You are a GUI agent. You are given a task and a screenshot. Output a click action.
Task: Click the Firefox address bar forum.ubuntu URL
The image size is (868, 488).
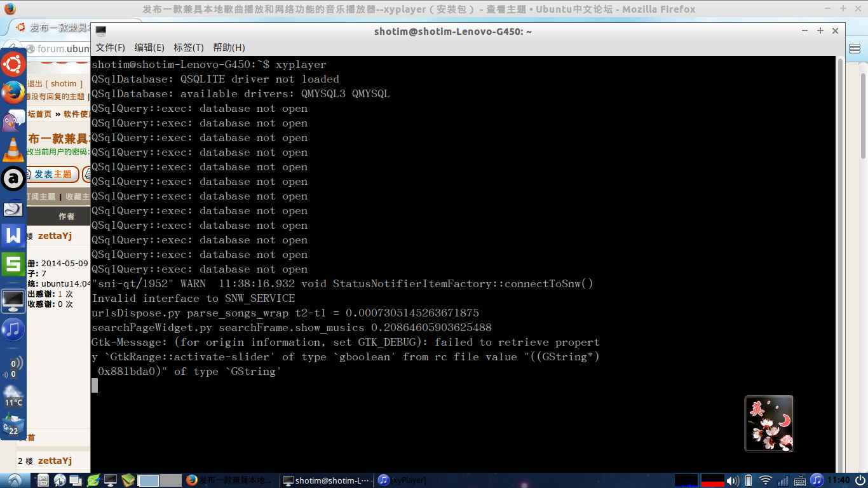pyautogui.click(x=63, y=49)
